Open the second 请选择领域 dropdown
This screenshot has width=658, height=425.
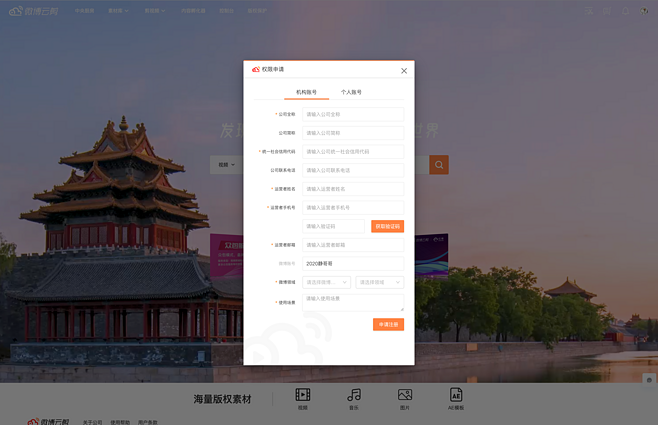click(380, 282)
